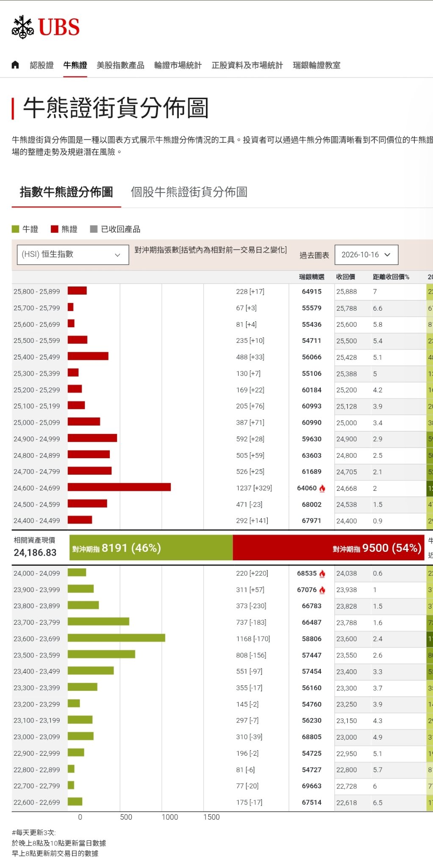Open warrant code 66487 link
This screenshot has width=433, height=868.
[312, 623]
